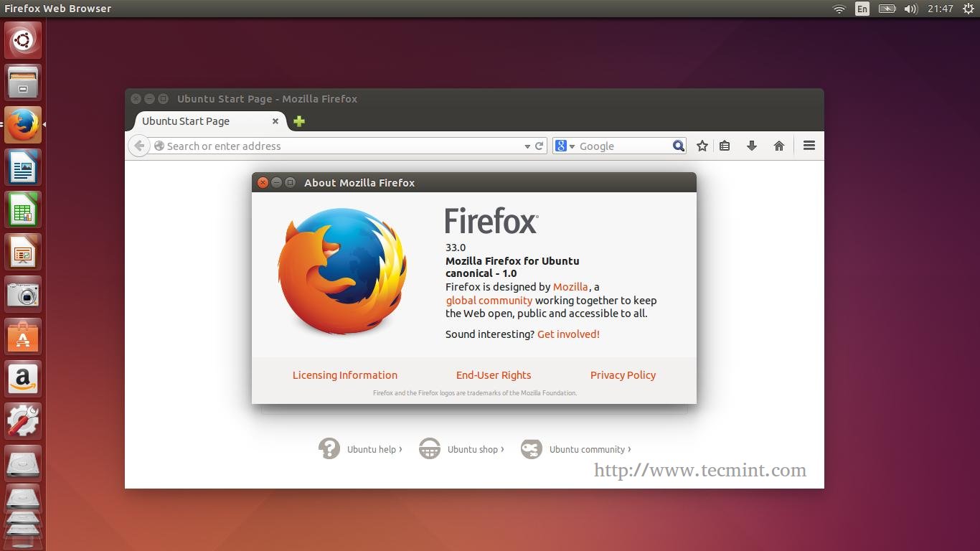Open End-User Rights link
The width and height of the screenshot is (980, 551).
click(494, 375)
